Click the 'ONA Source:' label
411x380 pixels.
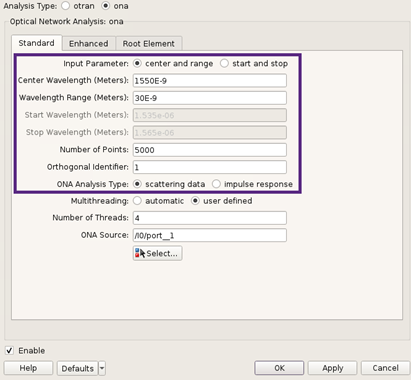pyautogui.click(x=105, y=235)
